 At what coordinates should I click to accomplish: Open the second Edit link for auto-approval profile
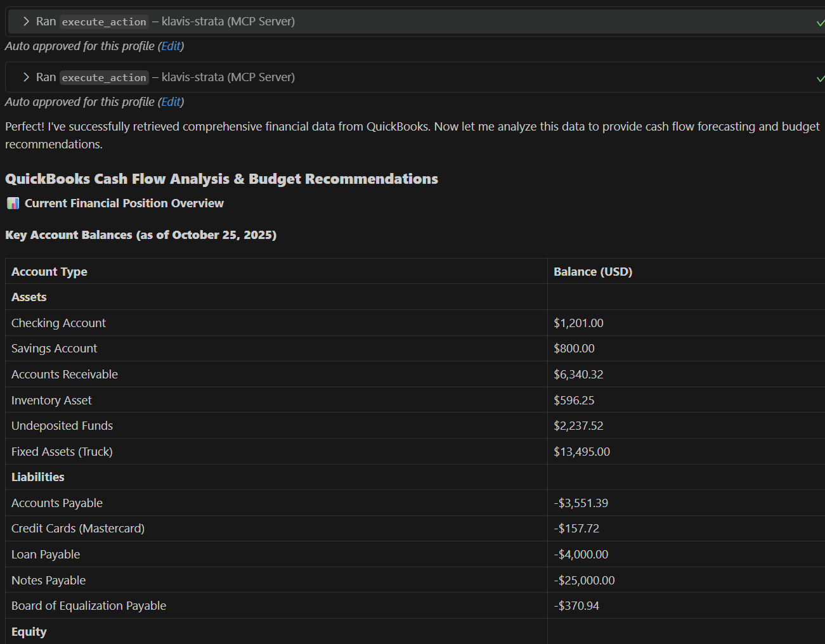tap(171, 101)
